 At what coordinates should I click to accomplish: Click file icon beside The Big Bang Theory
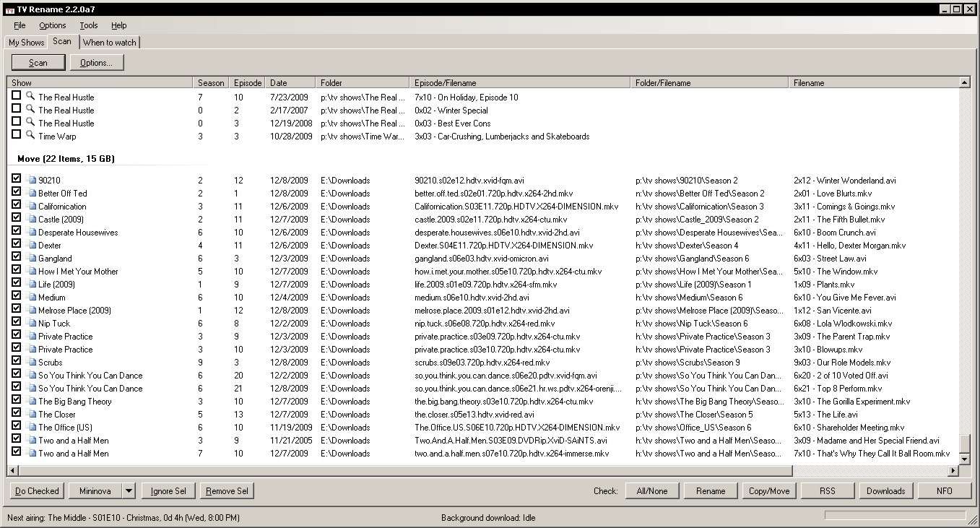[x=32, y=401]
